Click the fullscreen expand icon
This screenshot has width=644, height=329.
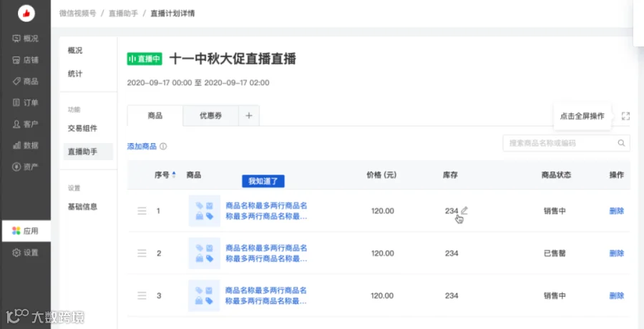(x=625, y=116)
